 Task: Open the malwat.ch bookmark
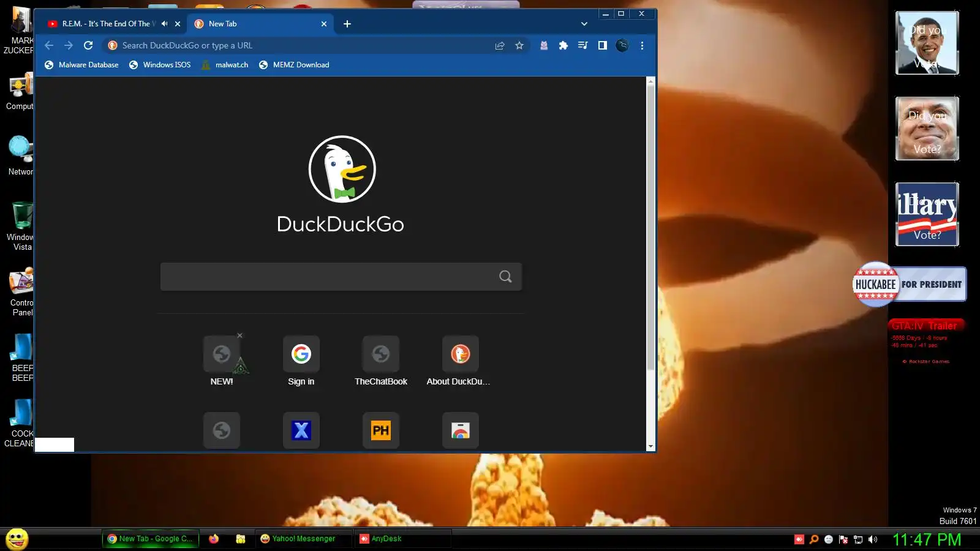(x=225, y=65)
